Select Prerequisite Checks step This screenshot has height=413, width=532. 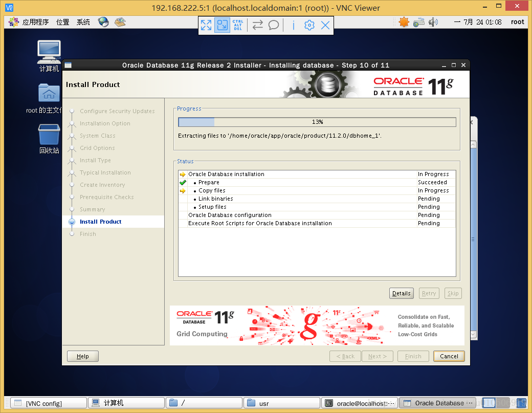[x=106, y=197]
